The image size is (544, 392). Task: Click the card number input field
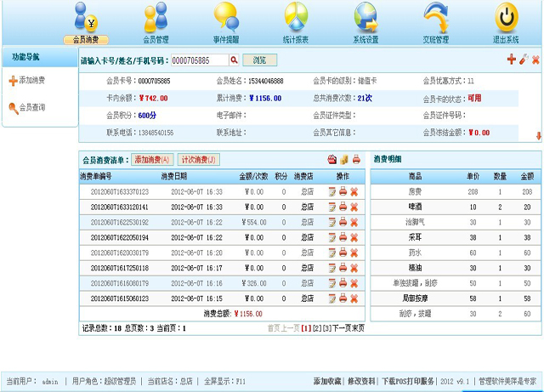[x=199, y=60]
